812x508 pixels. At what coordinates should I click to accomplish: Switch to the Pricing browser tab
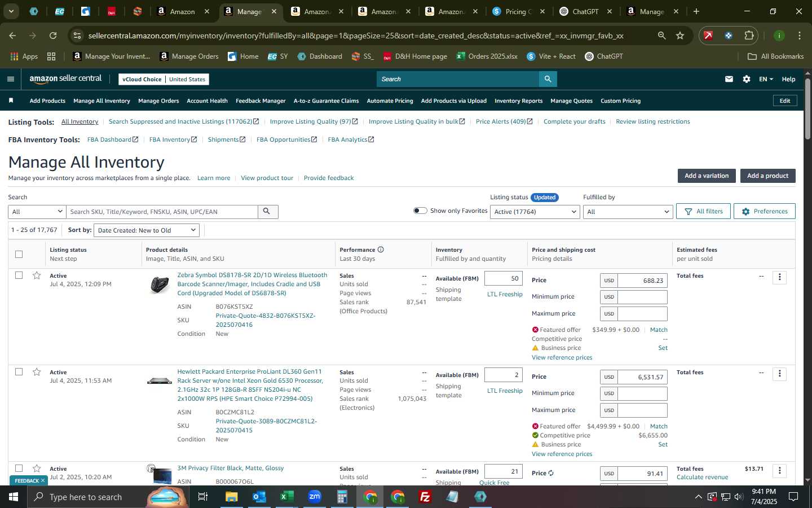pyautogui.click(x=519, y=11)
